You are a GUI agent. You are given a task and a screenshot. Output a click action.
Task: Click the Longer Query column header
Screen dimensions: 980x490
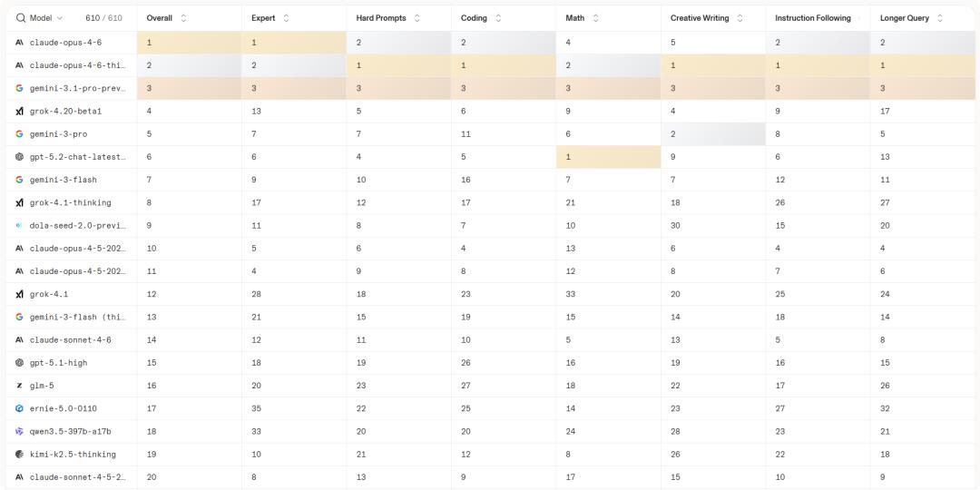[x=904, y=18]
